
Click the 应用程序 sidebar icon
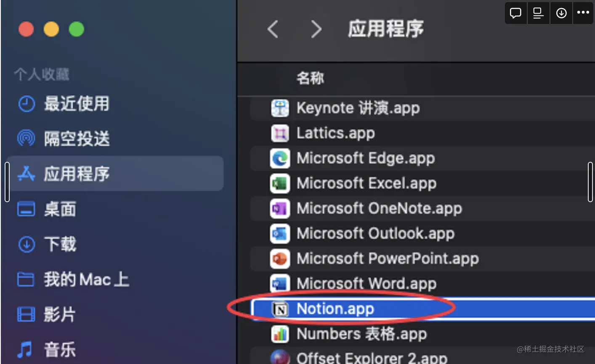click(x=26, y=174)
